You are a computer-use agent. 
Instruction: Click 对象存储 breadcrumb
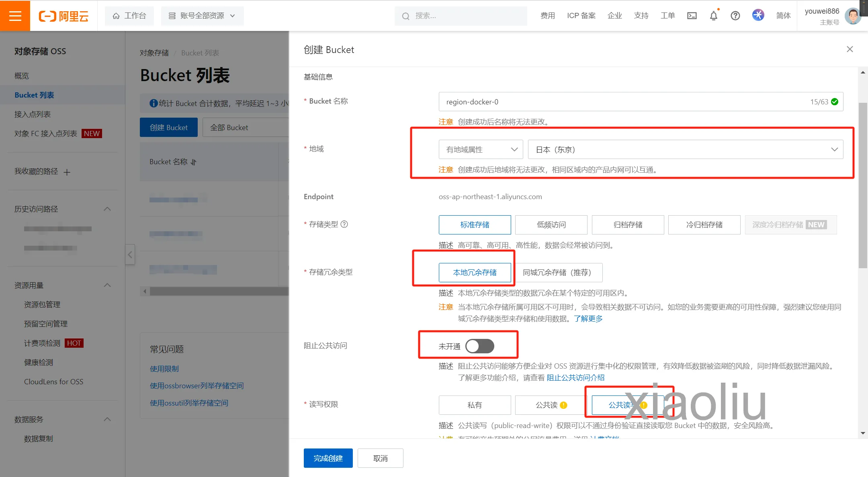[x=154, y=53]
